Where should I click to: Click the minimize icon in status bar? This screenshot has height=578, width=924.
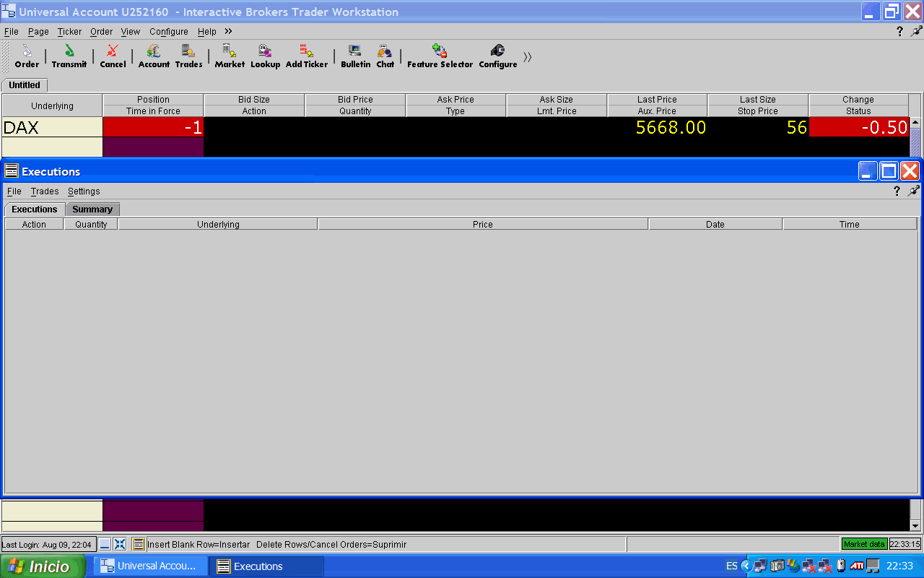[105, 544]
